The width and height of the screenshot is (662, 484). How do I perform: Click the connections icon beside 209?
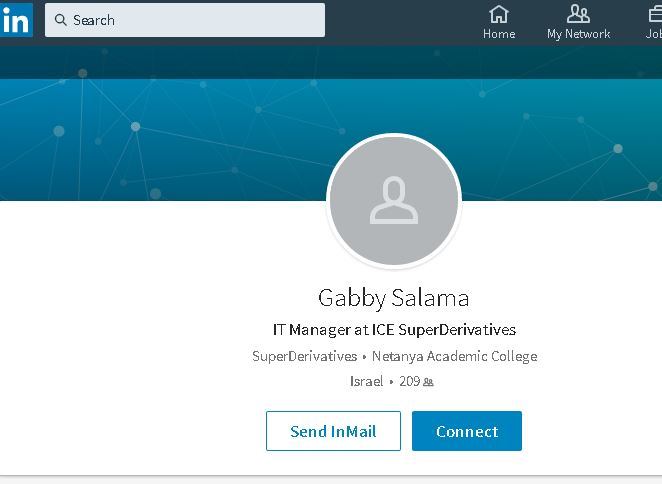[428, 382]
